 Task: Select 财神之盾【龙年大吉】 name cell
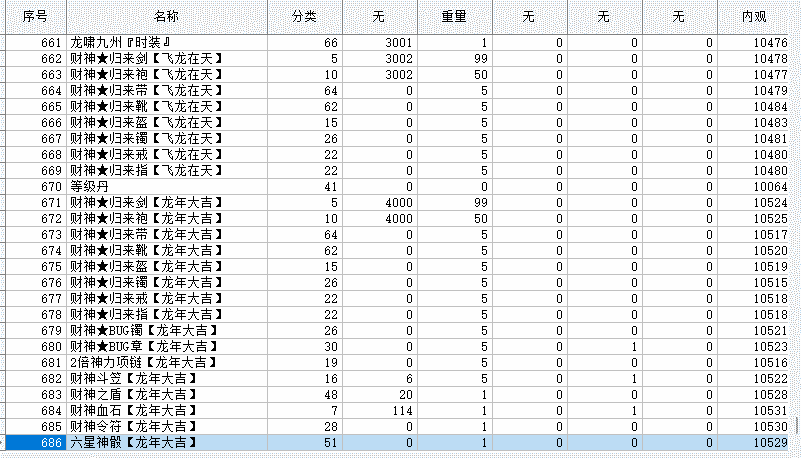pos(167,395)
